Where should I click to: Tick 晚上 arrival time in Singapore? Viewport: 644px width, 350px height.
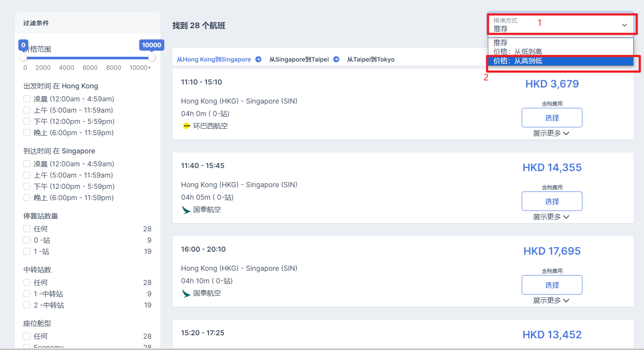(27, 198)
